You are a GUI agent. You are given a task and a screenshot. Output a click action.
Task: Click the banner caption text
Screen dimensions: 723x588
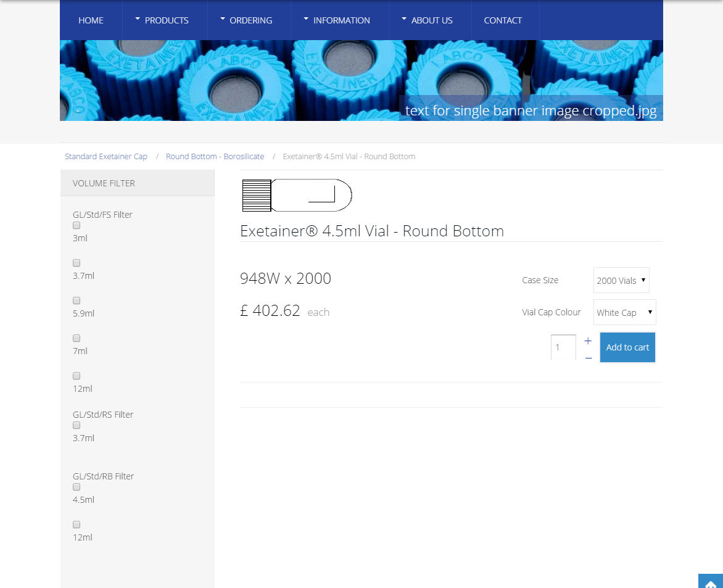coord(531,110)
